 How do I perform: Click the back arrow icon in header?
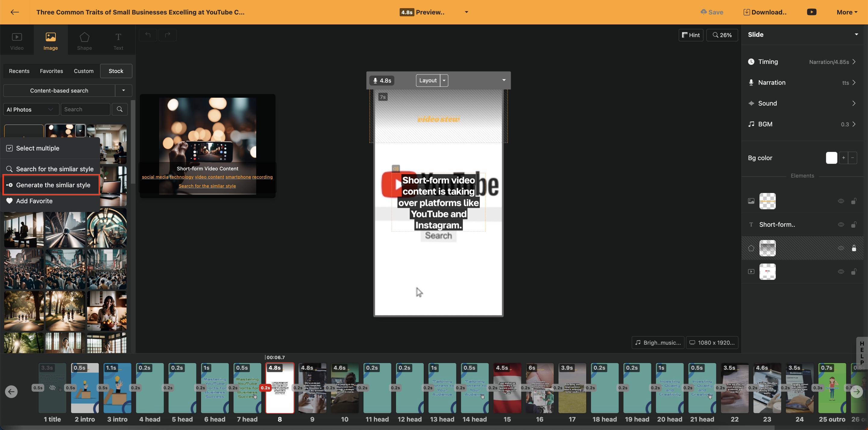click(x=14, y=12)
